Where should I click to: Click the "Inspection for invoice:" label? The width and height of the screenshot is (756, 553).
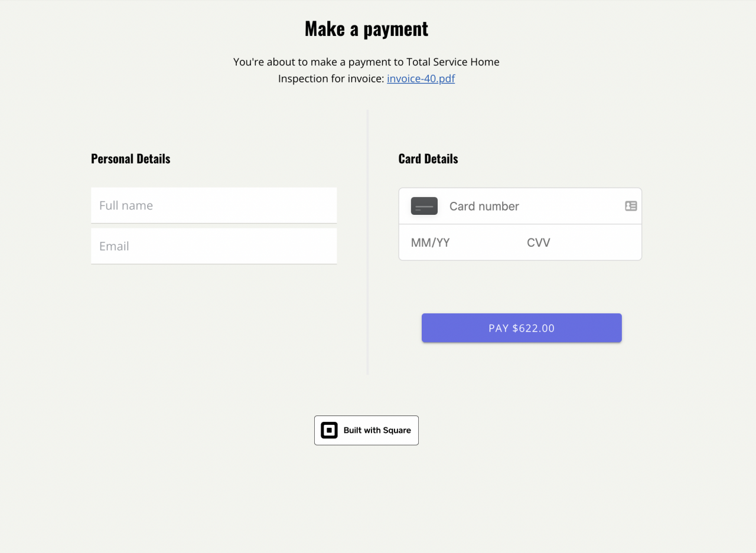point(331,78)
